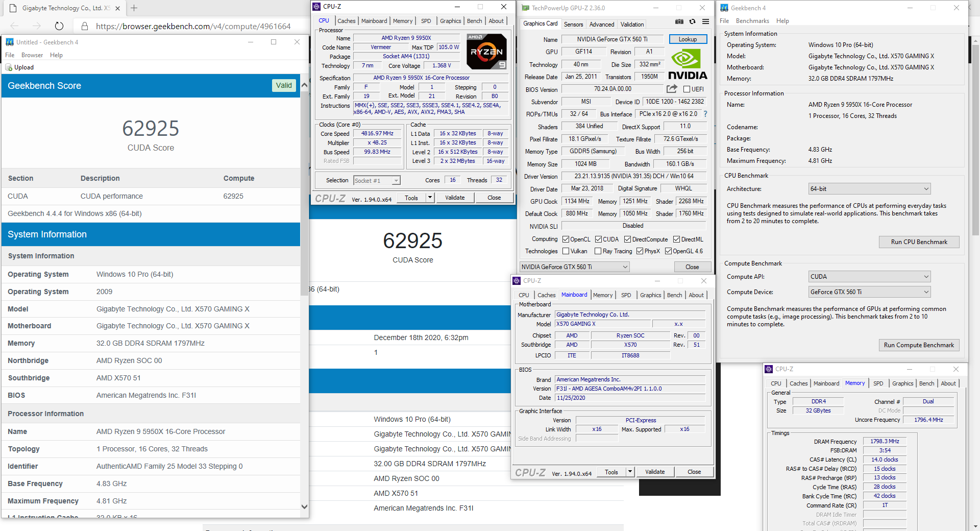
Task: Switch to SPD tab in CPU-Z Memory window
Action: 878,383
